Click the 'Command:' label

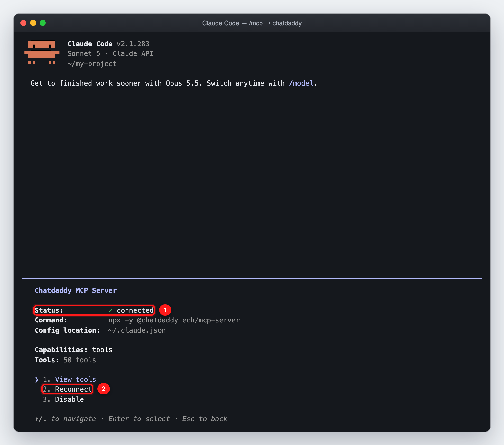[x=51, y=320]
